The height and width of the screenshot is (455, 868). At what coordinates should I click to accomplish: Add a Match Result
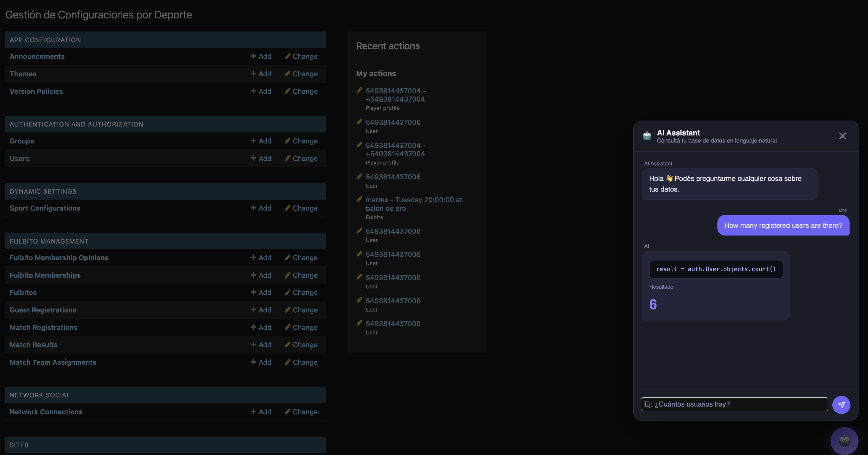[x=261, y=345]
